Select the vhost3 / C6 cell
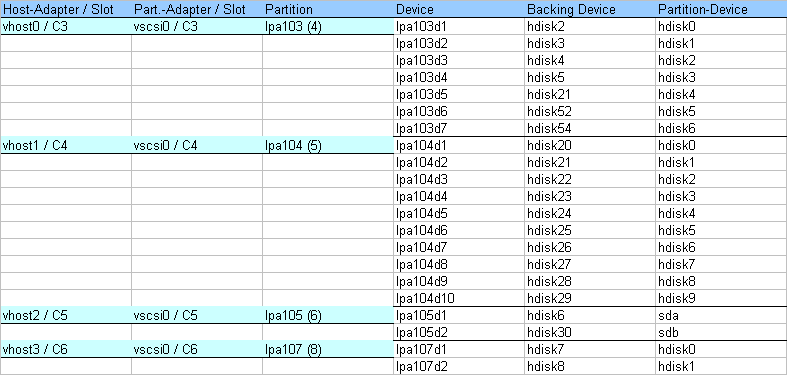The image size is (787, 375). tap(66, 349)
